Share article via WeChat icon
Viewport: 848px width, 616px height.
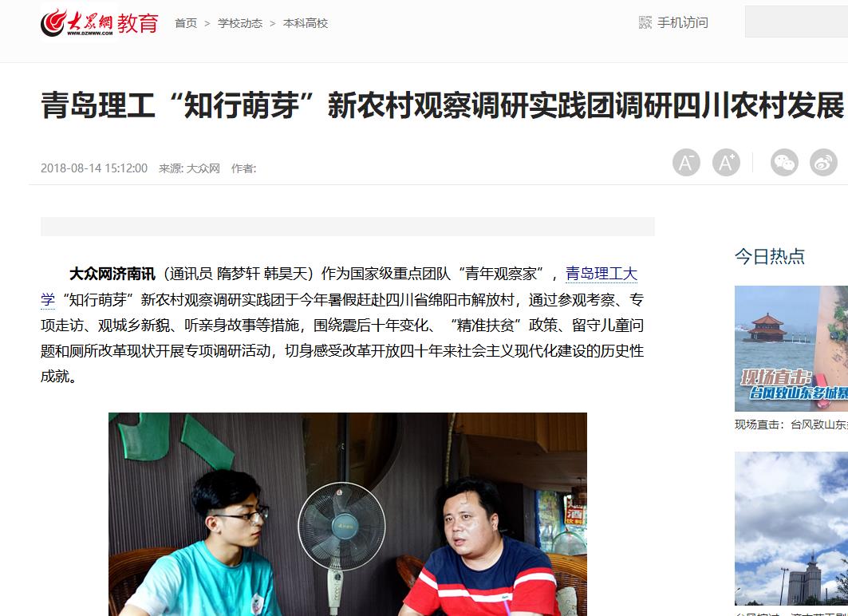[x=784, y=162]
